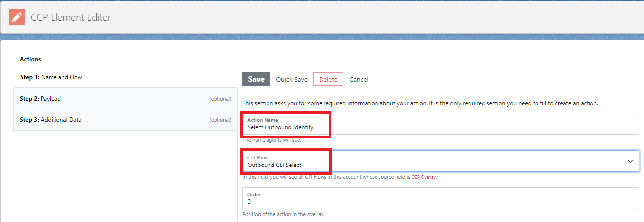The width and height of the screenshot is (644, 222).
Task: Open Step 2: Payload tab
Action: (126, 99)
